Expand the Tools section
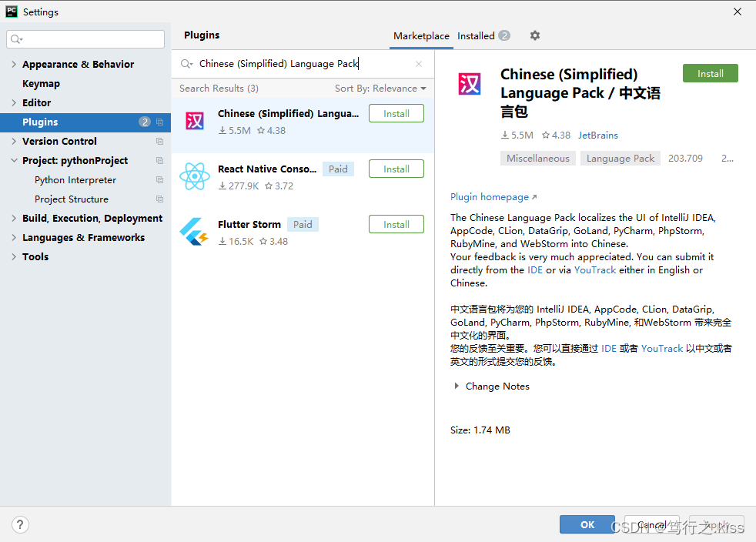This screenshot has width=756, height=542. (14, 257)
